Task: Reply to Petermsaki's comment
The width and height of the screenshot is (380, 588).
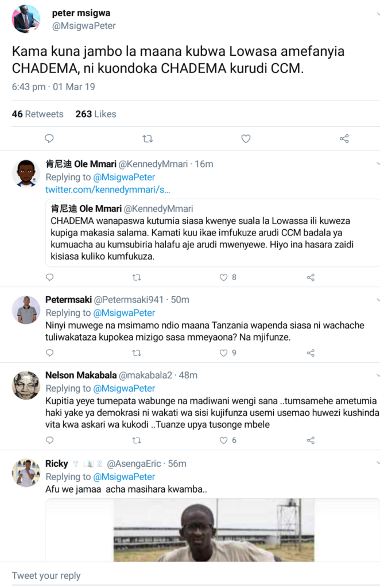Action: [49, 353]
